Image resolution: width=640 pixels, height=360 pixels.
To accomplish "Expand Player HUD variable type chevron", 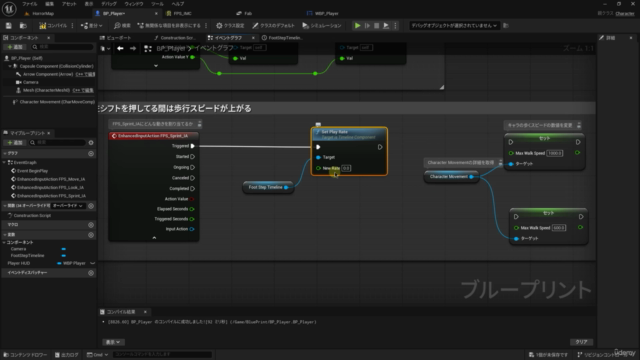I will pos(92,263).
